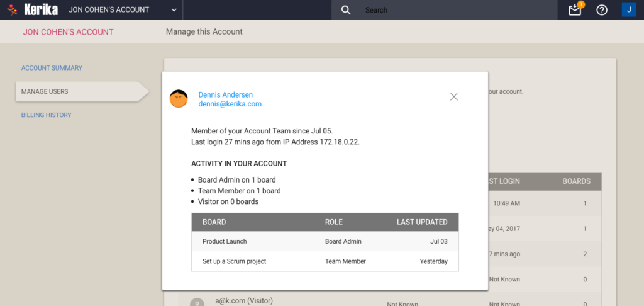Click the dennis@kerika.com email link
Image resolution: width=644 pixels, height=306 pixels.
click(230, 104)
